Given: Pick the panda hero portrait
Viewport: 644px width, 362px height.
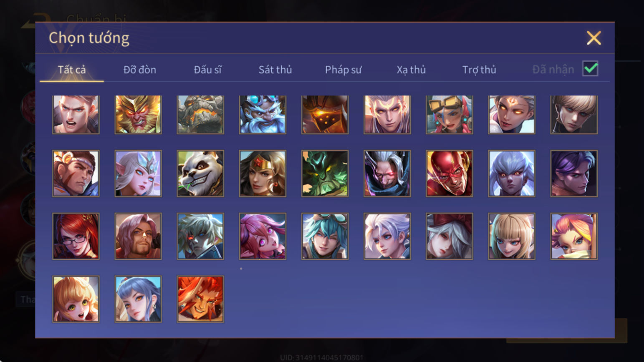Looking at the screenshot, I should click(200, 173).
